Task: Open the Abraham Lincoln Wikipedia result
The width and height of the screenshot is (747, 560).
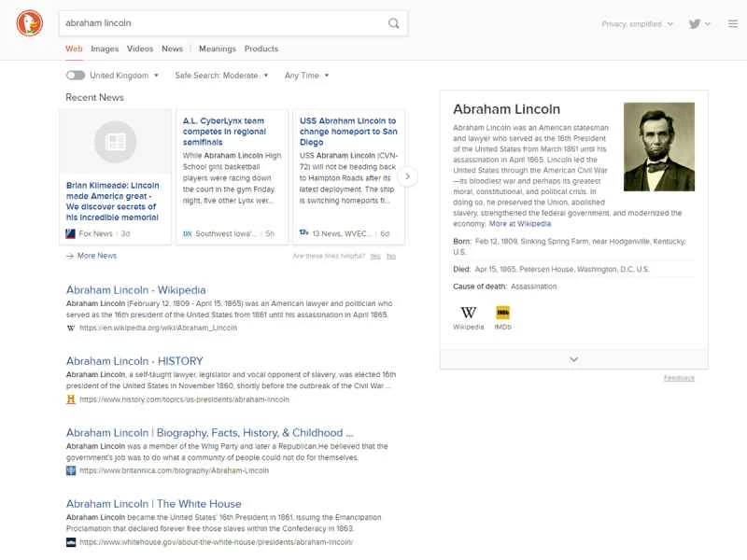Action: click(x=134, y=289)
